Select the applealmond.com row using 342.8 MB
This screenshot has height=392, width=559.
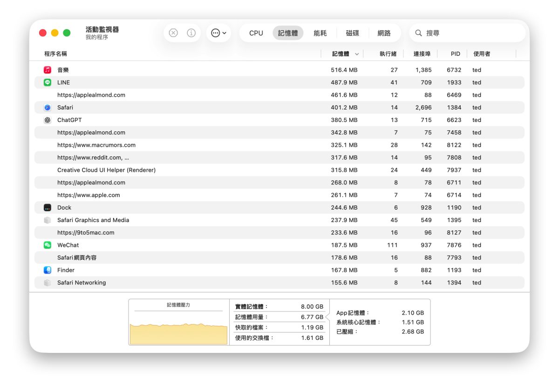click(x=279, y=133)
